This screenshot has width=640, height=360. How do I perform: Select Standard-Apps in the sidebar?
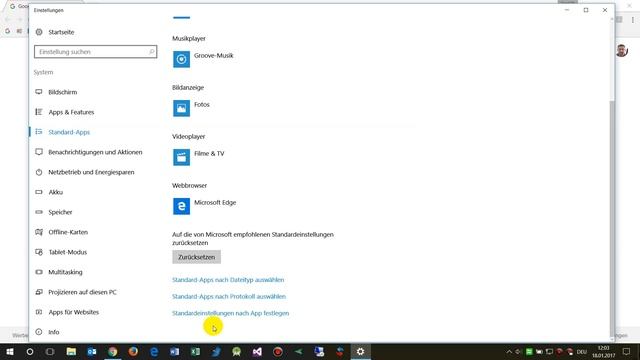pos(69,132)
